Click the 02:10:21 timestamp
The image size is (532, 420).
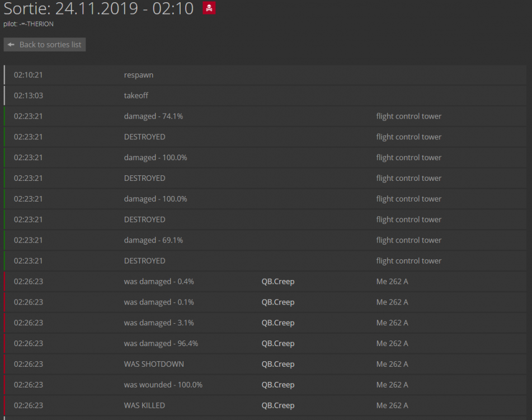click(x=29, y=75)
